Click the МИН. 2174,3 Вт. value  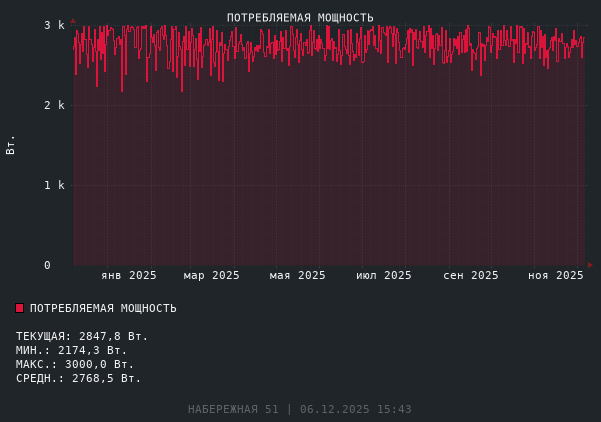(x=72, y=350)
